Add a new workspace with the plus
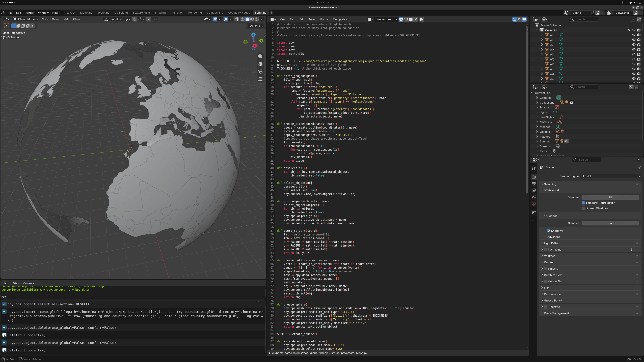This screenshot has width=644, height=362. 271,13
